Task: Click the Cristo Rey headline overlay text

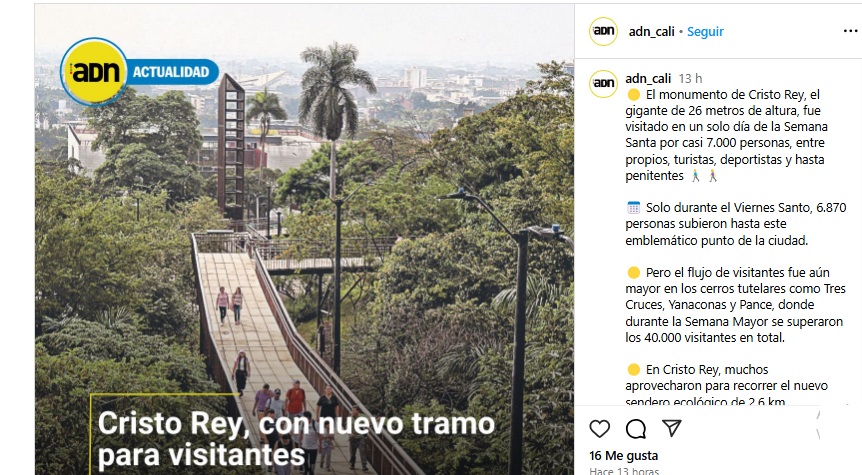Action: 296,439
